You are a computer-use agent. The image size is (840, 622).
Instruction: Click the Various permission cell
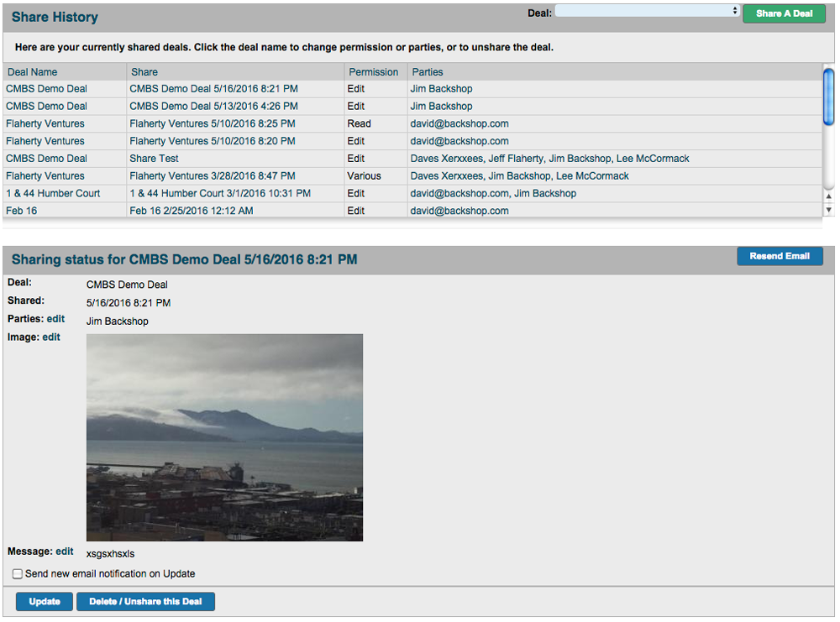(x=365, y=175)
